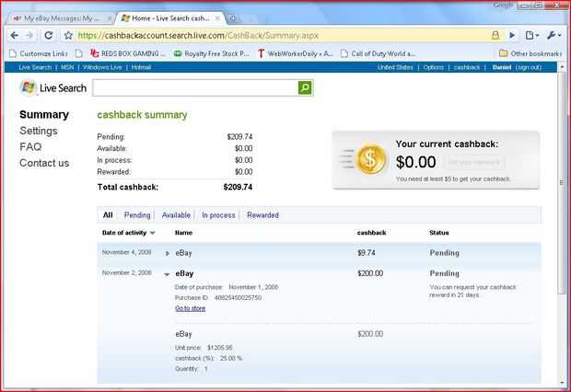Click the greyed Get your cashback button
Screen dimensions: 571x392
point(474,162)
